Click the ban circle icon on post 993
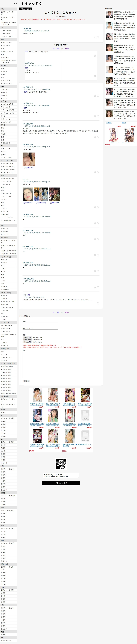 (x=98, y=137)
